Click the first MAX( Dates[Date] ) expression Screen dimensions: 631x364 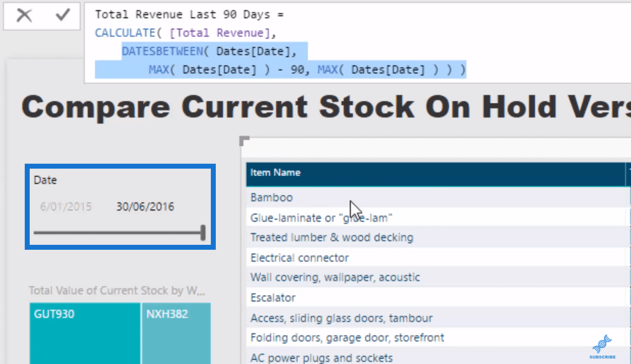click(x=210, y=70)
